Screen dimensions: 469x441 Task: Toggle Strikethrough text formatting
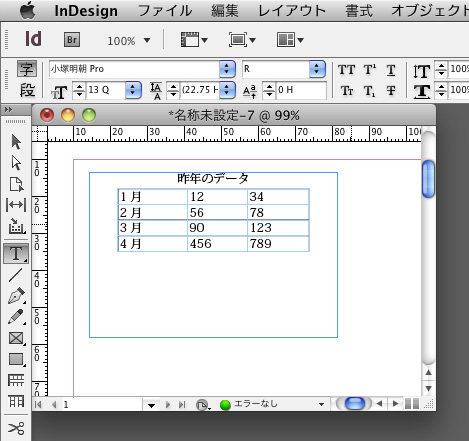391,90
